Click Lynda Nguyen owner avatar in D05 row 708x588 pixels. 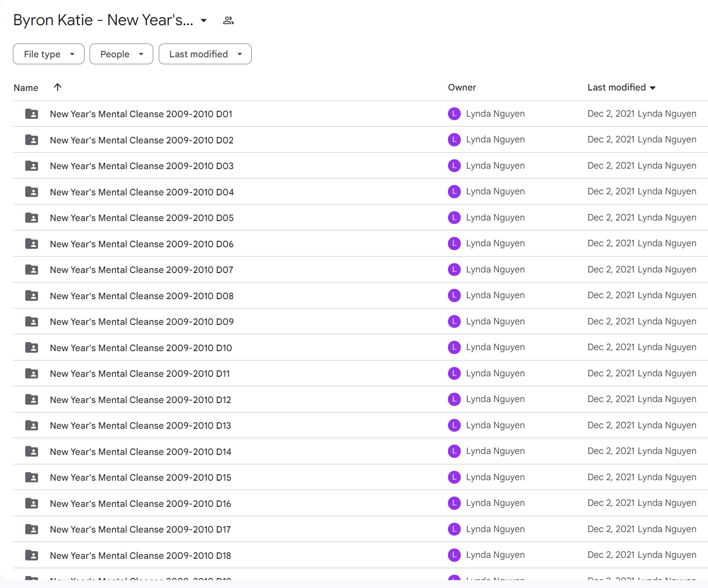(454, 218)
